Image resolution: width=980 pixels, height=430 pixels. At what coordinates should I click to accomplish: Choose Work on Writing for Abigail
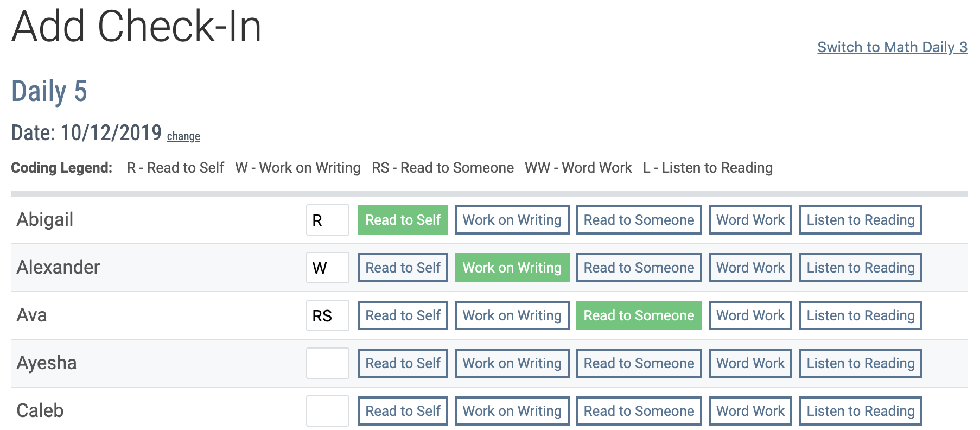[x=512, y=220]
